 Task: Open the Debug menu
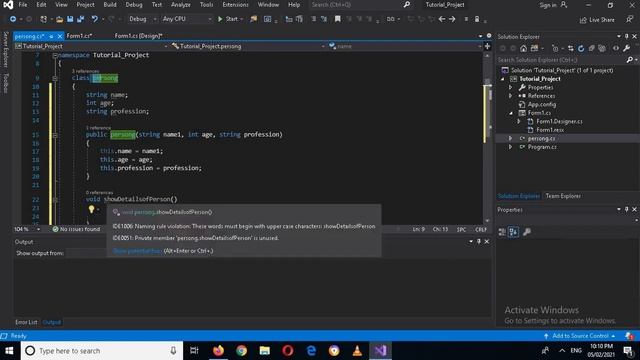134,4
